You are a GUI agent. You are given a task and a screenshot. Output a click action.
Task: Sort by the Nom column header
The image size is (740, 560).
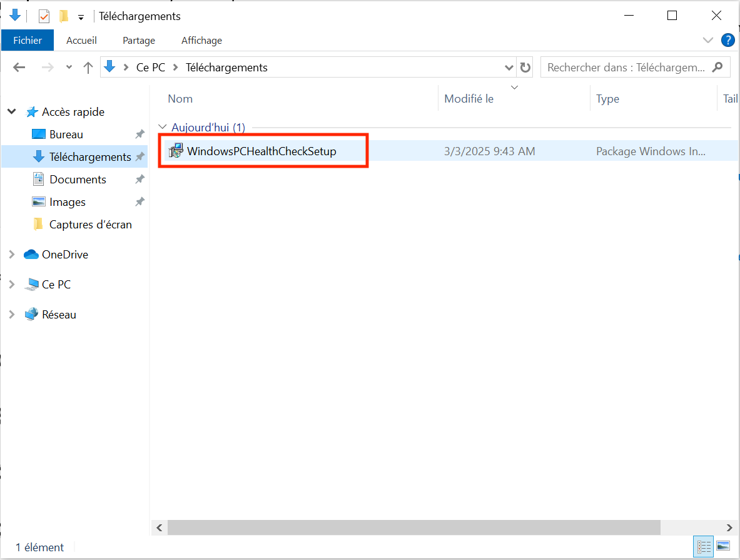coord(180,99)
